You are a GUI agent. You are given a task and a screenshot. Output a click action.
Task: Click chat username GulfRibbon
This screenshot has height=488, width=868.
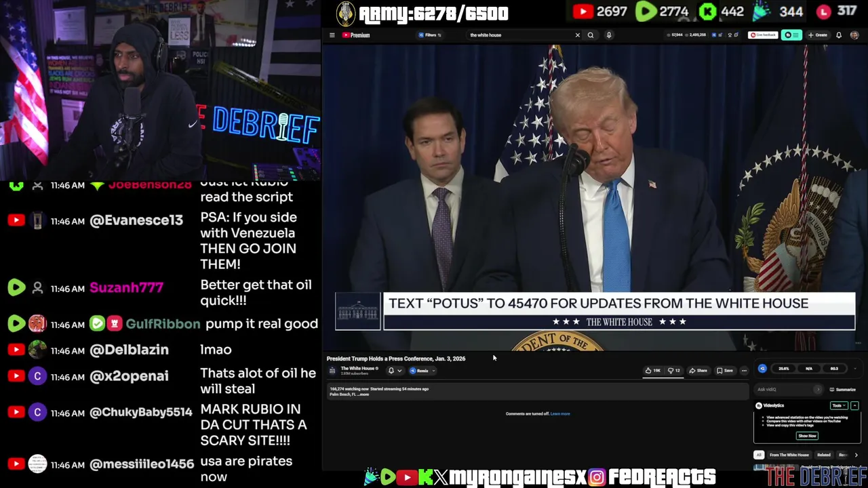(x=163, y=324)
